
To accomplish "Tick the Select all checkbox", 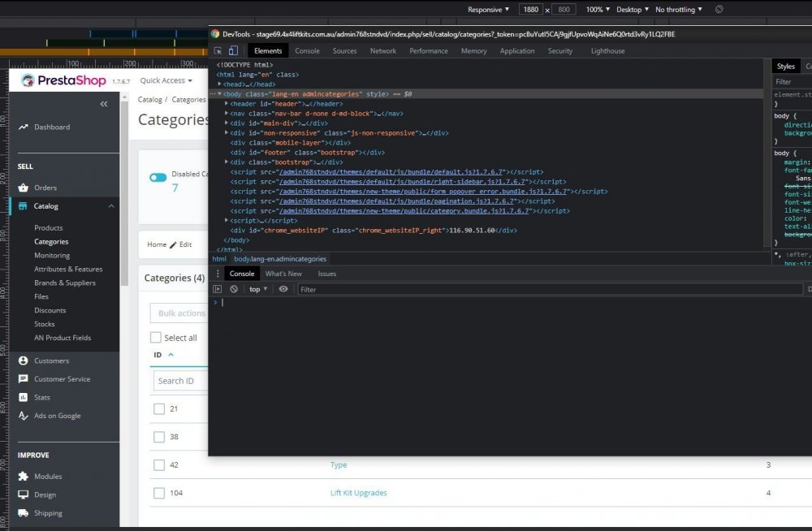I will 155,337.
